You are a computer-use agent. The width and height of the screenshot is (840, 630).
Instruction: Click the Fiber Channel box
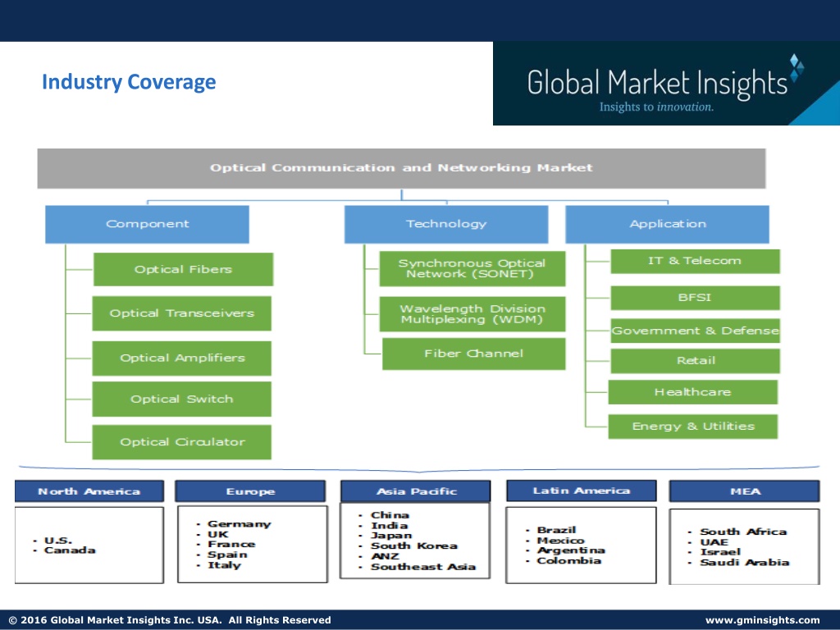473,354
